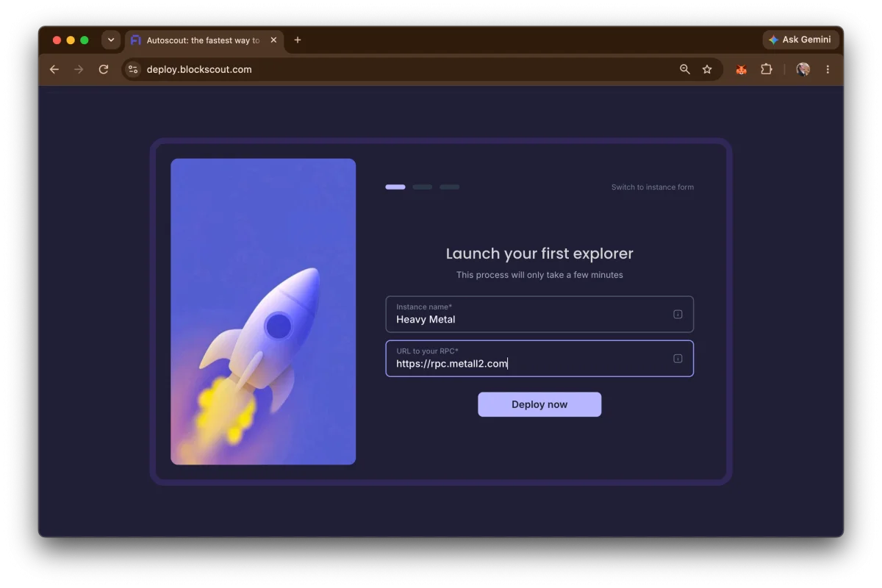
Task: Open a new browser tab
Action: pos(298,40)
